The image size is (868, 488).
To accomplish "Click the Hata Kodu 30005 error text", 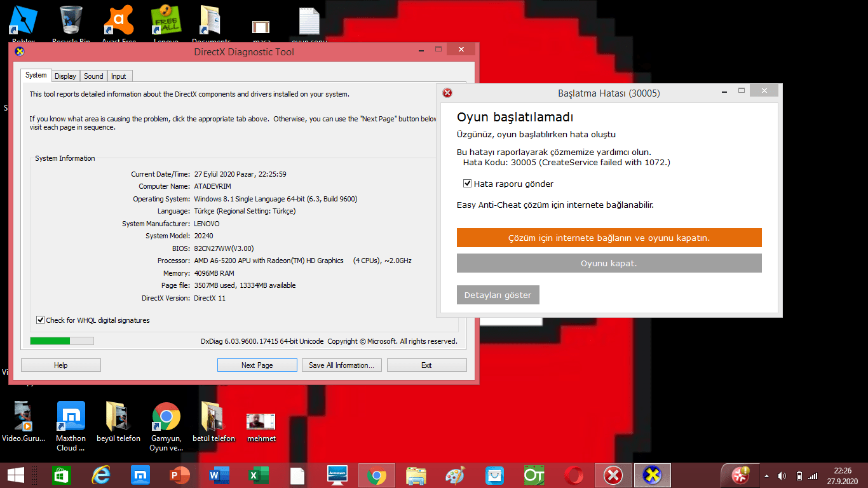I will (567, 162).
